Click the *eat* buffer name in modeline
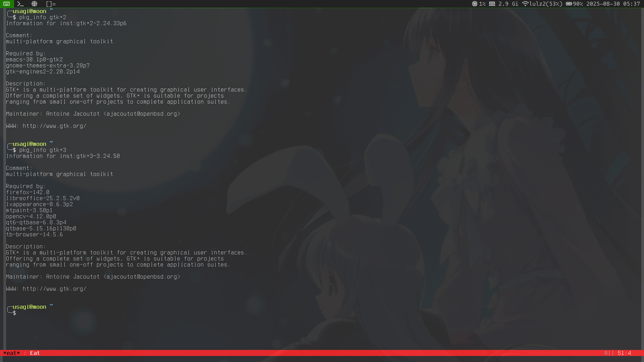Viewport: 644px width, 362px height. coord(11,353)
